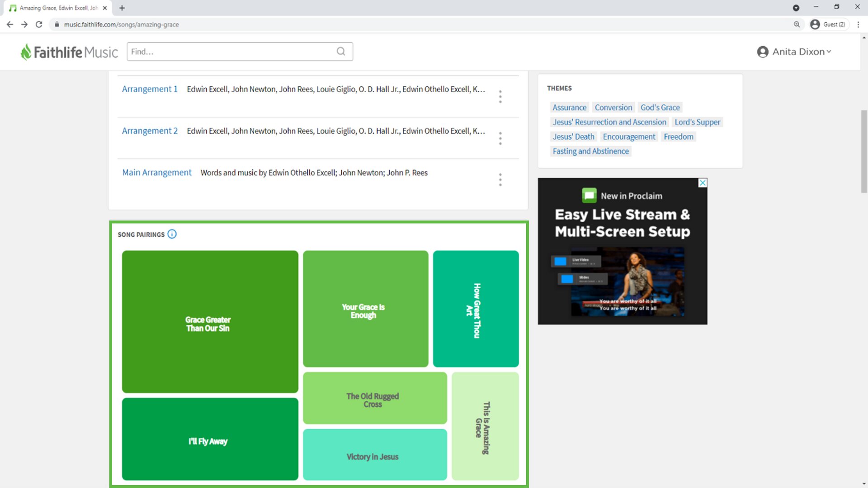The height and width of the screenshot is (488, 868).
Task: Click the page vertical scrollbar thumb
Action: (x=864, y=151)
